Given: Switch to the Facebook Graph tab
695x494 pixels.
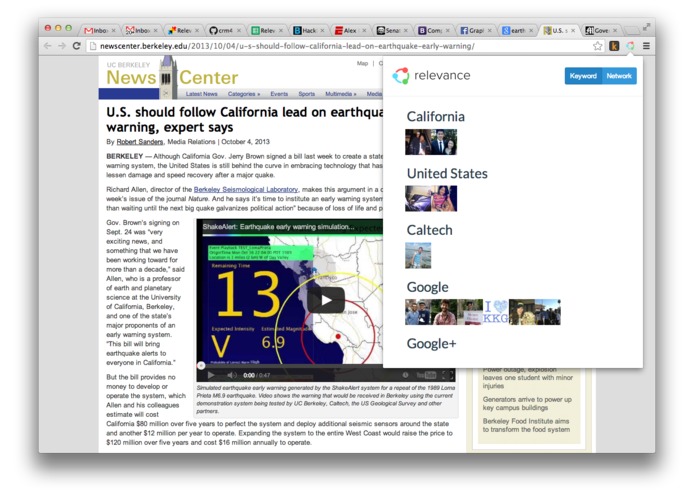Looking at the screenshot, I should [476, 30].
